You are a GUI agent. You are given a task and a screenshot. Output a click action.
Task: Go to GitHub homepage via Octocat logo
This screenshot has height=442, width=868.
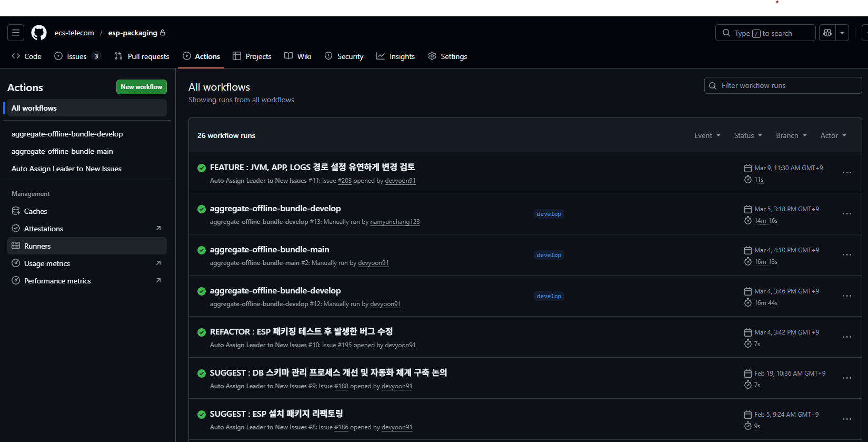[x=39, y=33]
